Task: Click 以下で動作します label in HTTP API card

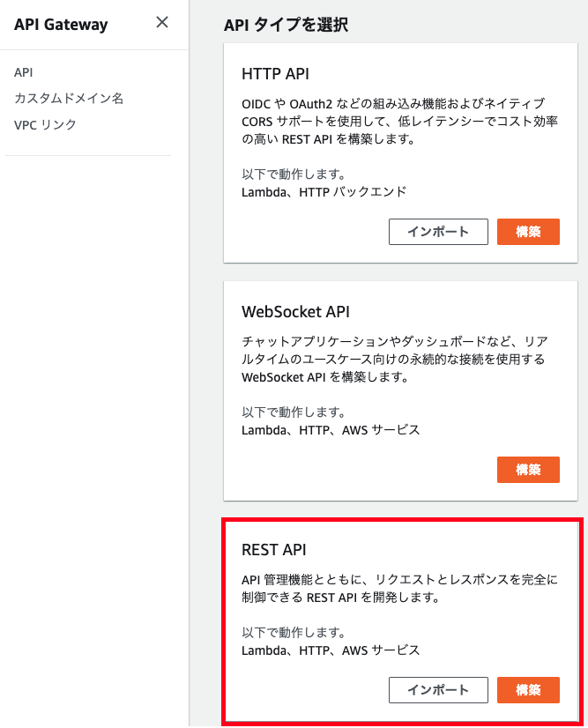Action: tap(294, 175)
